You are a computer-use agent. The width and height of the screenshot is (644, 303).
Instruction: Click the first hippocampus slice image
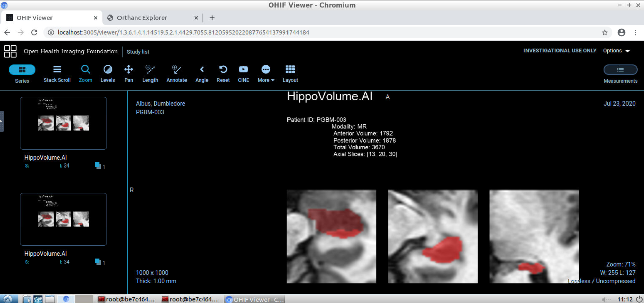[332, 237]
